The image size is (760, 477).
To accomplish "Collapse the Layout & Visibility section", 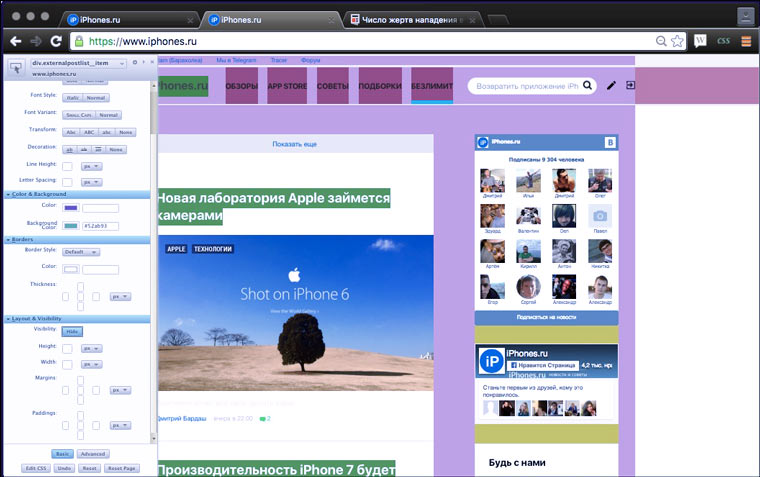I will [x=78, y=318].
